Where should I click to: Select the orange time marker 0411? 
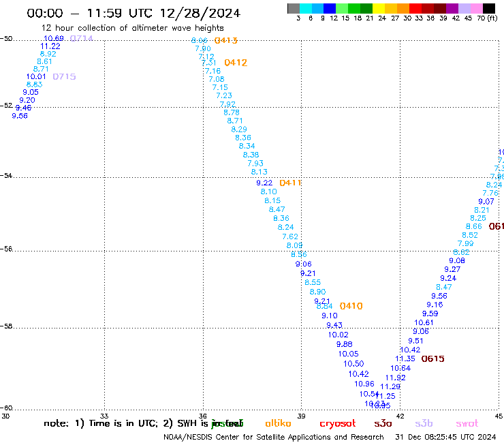click(290, 183)
